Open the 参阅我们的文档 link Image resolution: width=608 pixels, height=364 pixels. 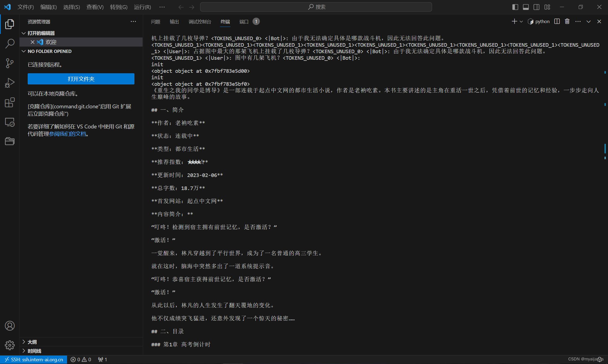click(x=68, y=134)
